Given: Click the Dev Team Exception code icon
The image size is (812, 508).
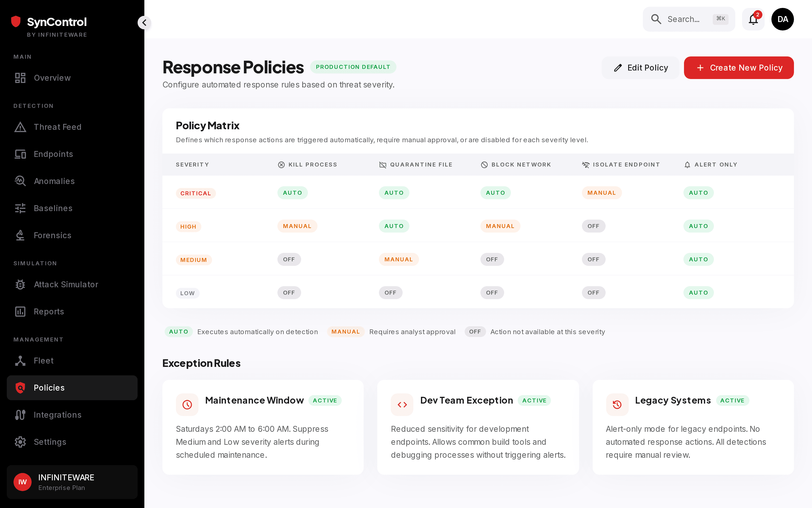Looking at the screenshot, I should 402,404.
